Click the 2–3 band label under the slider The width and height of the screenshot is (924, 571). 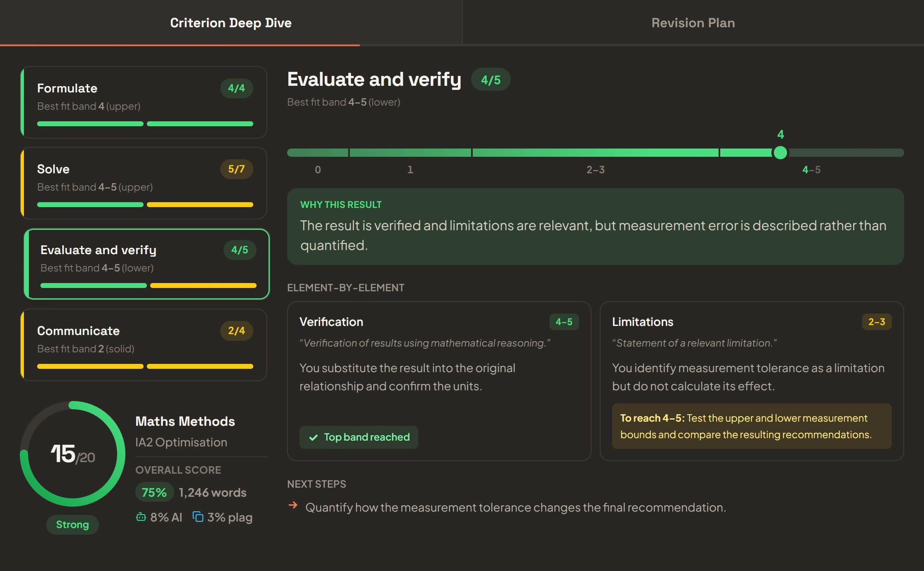point(595,170)
